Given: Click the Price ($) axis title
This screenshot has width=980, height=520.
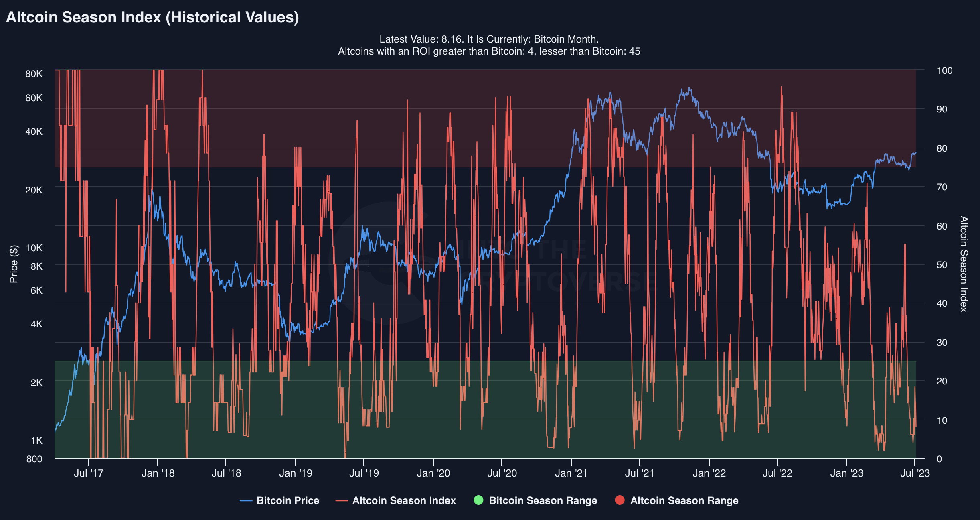Looking at the screenshot, I should pyautogui.click(x=14, y=264).
